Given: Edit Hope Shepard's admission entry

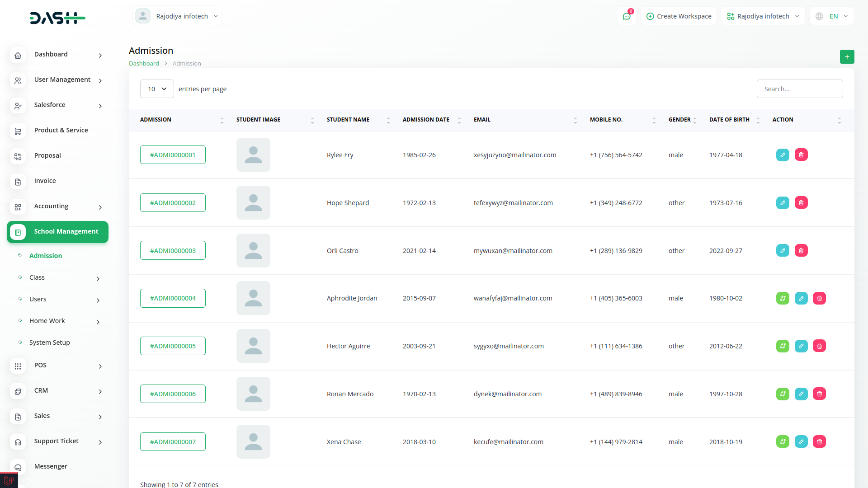Looking at the screenshot, I should (783, 203).
